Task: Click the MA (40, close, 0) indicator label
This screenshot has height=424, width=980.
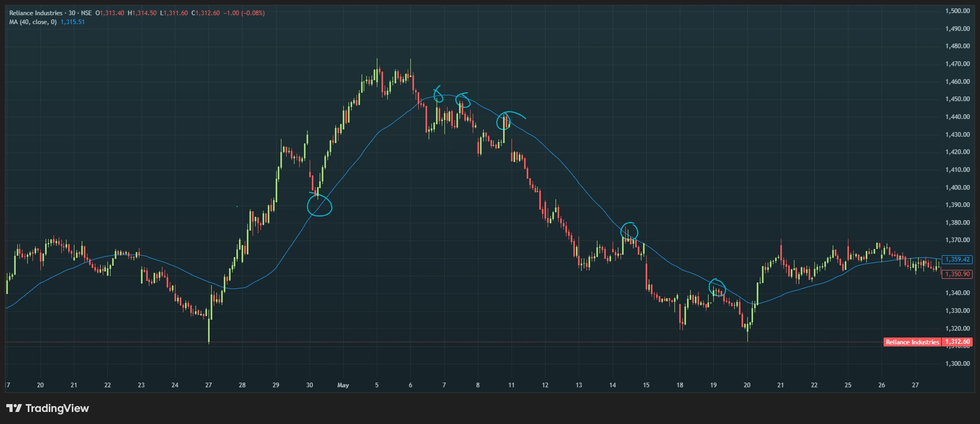Action: (x=32, y=22)
